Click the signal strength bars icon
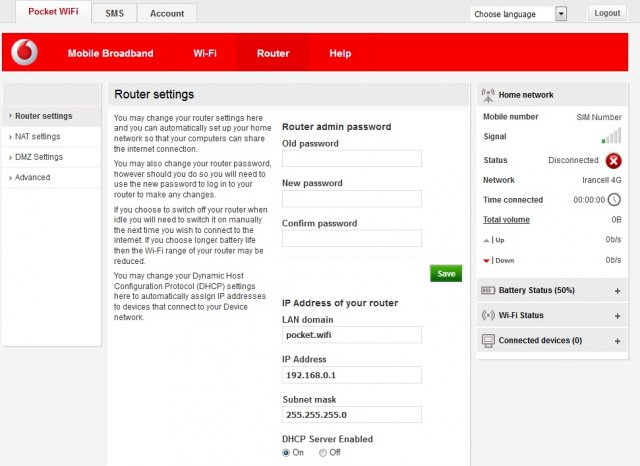Screen dimensions: 640x466 click(610, 137)
